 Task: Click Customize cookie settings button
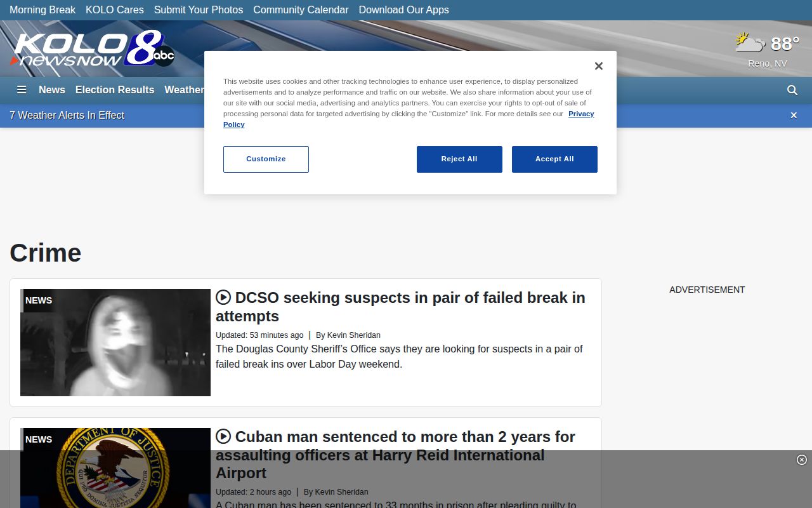(266, 159)
